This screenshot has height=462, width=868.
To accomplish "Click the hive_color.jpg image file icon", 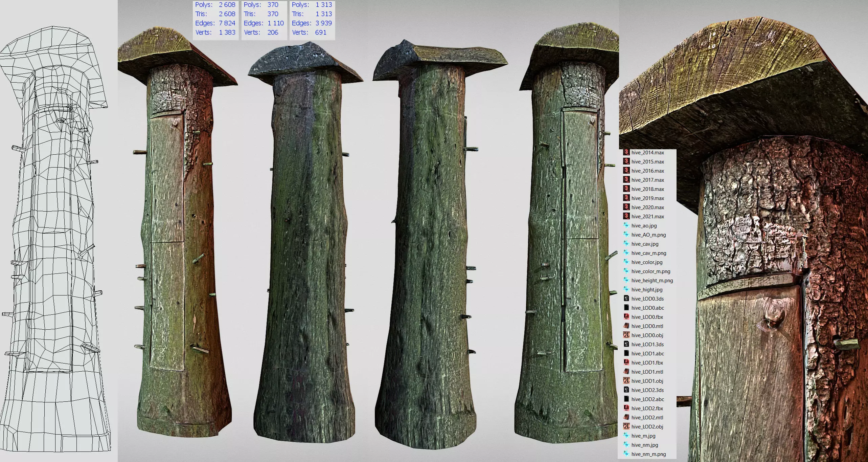I will [x=626, y=262].
